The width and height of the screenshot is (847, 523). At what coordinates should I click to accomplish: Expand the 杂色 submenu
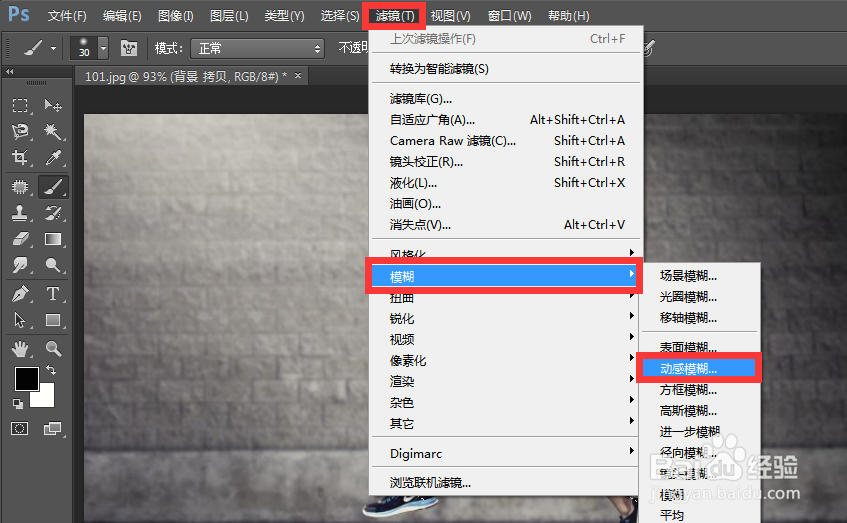click(506, 403)
